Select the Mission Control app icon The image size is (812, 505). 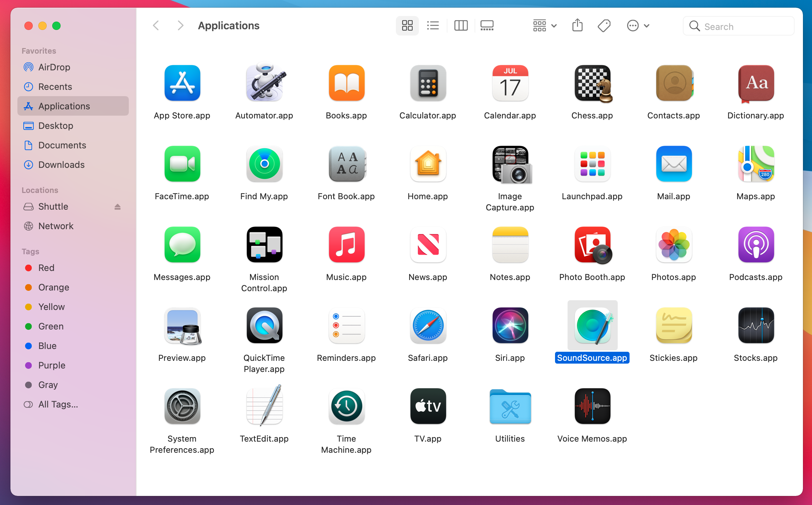pos(264,244)
